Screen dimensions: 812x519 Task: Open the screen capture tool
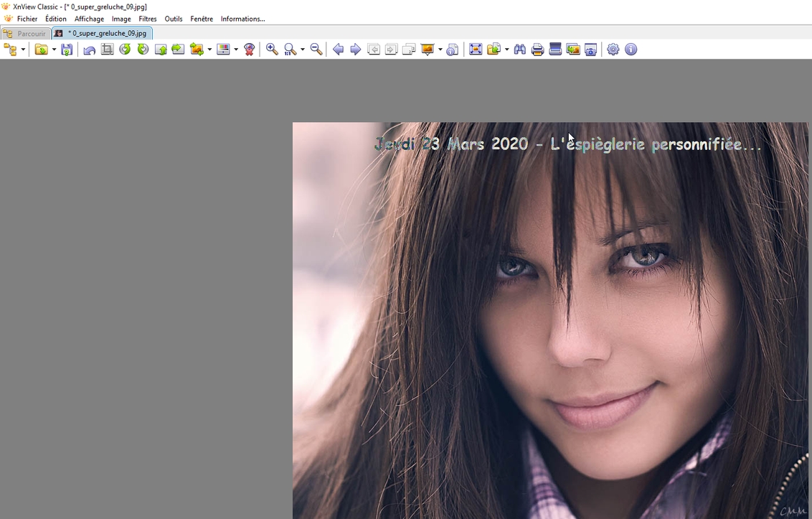click(590, 49)
